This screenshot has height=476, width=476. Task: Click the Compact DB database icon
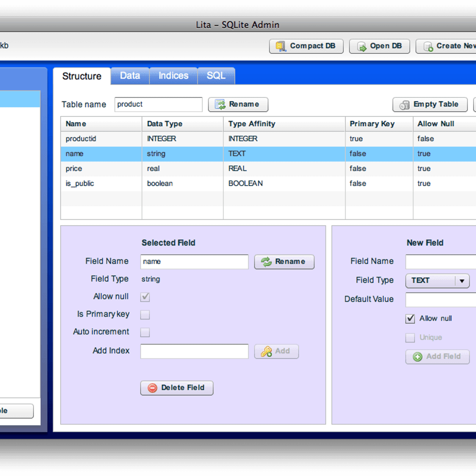pos(281,46)
